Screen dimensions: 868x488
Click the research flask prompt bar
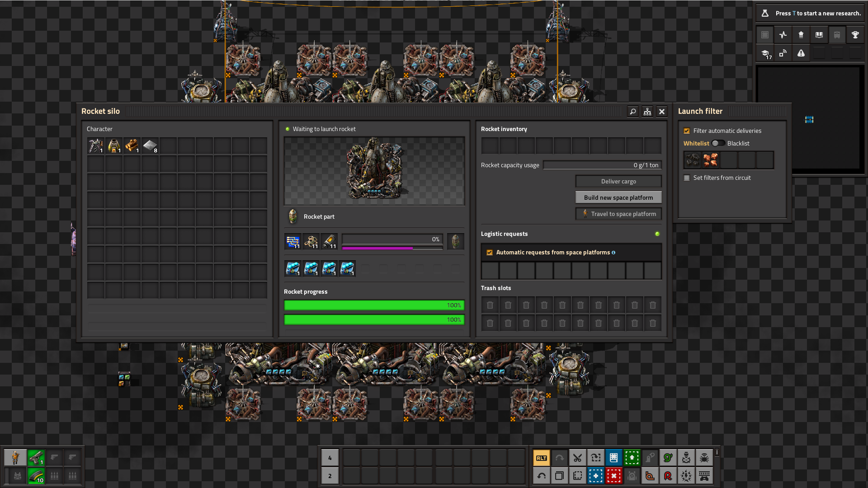point(811,13)
